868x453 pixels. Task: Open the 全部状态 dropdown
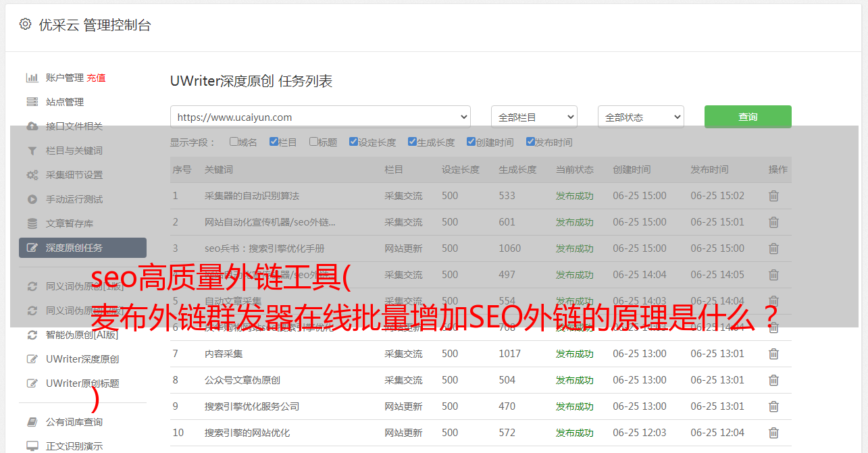pyautogui.click(x=641, y=117)
